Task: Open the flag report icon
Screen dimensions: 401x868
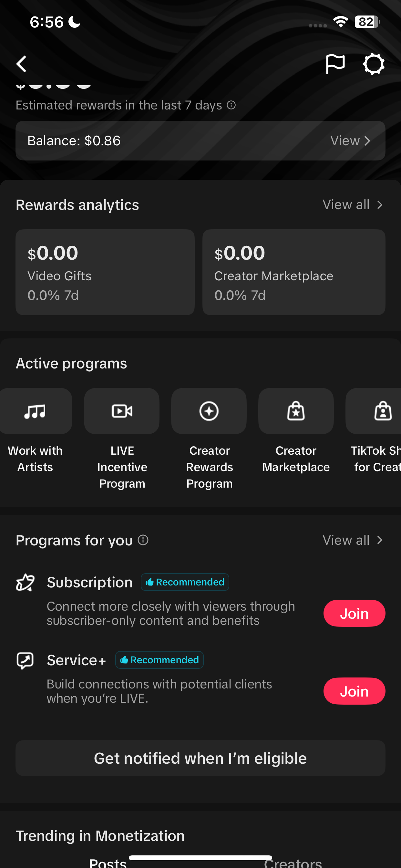Action: click(335, 64)
